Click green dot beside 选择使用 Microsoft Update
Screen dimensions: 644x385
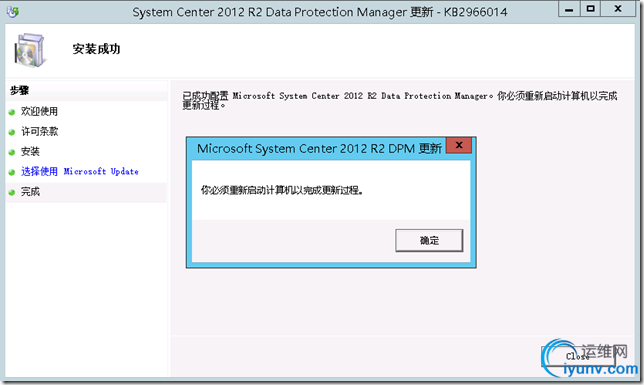click(12, 173)
